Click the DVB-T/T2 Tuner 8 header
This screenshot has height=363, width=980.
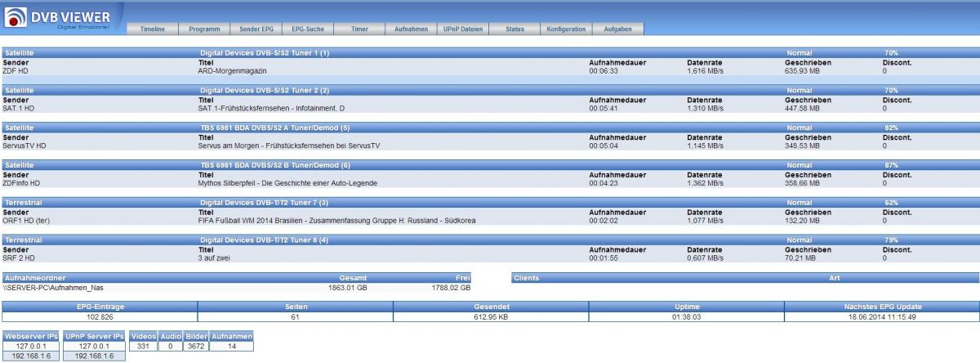coord(265,240)
